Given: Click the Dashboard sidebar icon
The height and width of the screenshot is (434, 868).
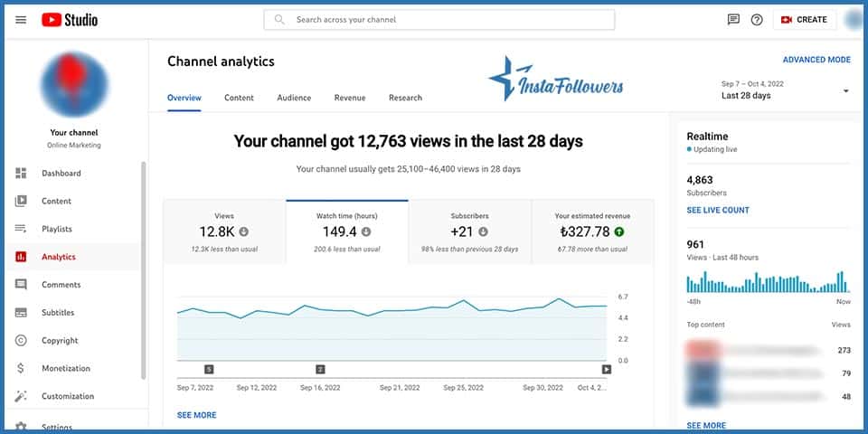Looking at the screenshot, I should coord(21,174).
